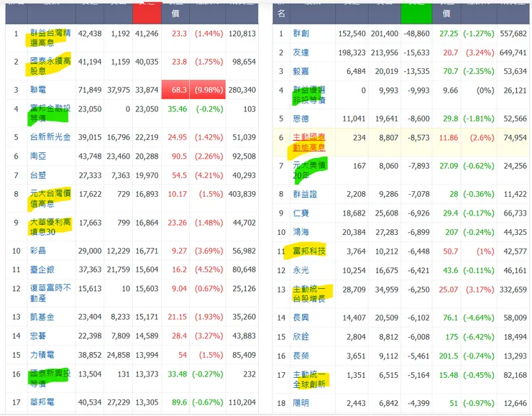
Task: Open the 南亞 stock link
Action: 38,156
